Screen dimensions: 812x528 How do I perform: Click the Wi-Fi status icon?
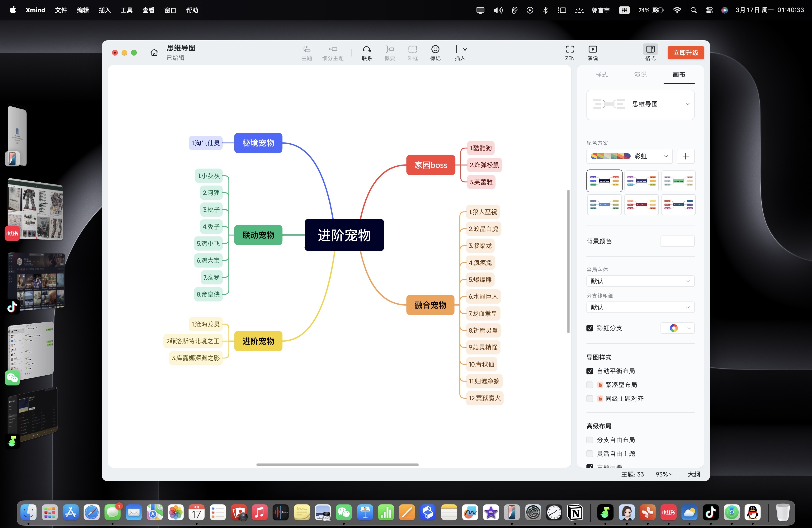[677, 10]
